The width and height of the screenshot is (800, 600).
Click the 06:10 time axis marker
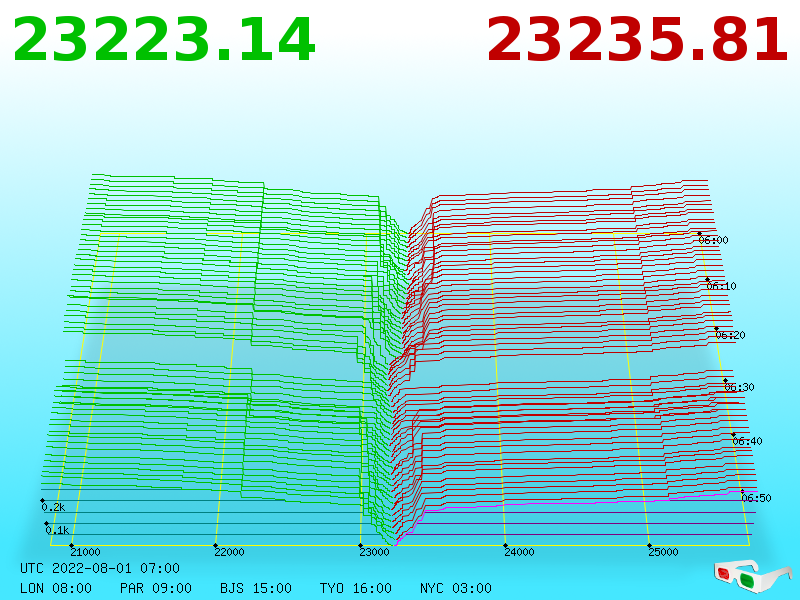click(x=721, y=286)
